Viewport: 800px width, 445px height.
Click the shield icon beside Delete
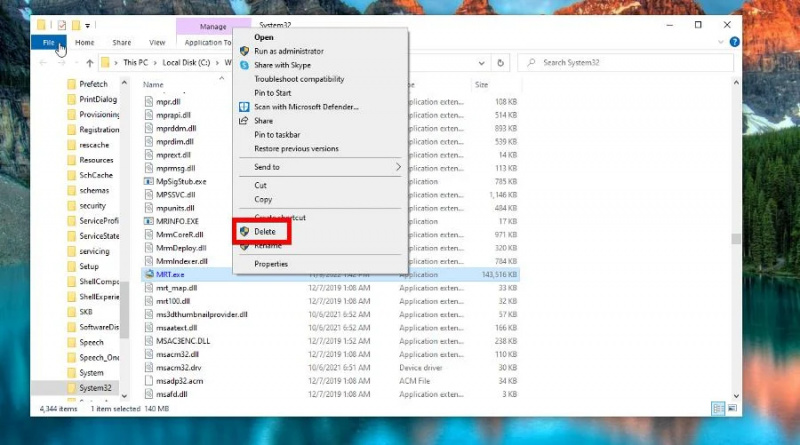(x=244, y=232)
